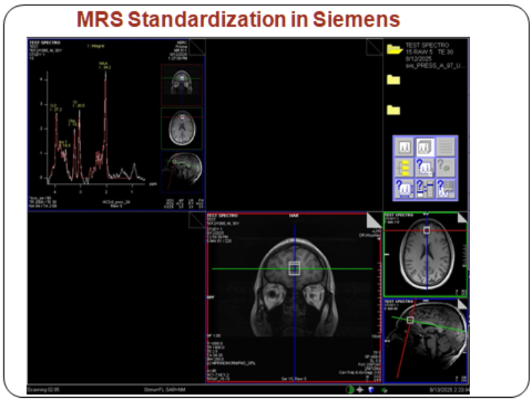Expand the third yellow folder
The height and width of the screenshot is (399, 532).
pos(394,110)
